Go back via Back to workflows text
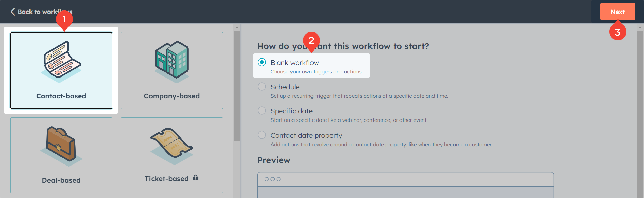The image size is (644, 198). click(45, 12)
